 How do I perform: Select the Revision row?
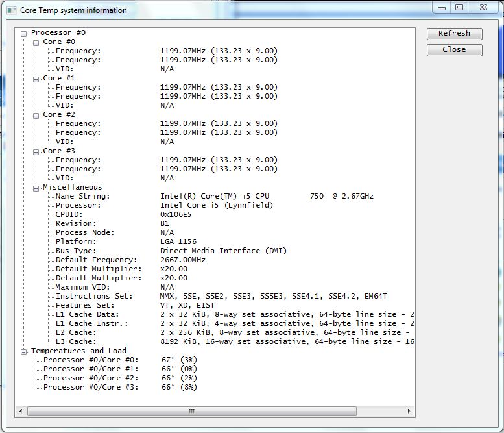(x=112, y=223)
